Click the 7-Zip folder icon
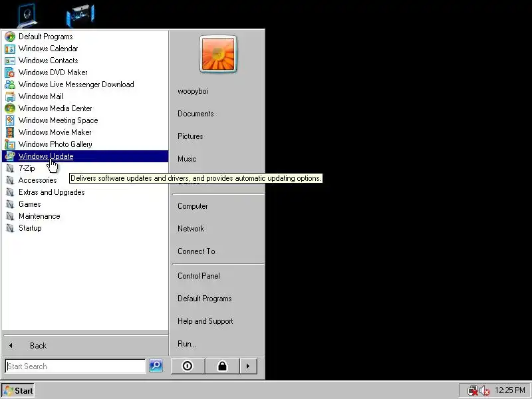This screenshot has height=399, width=532. (x=10, y=168)
